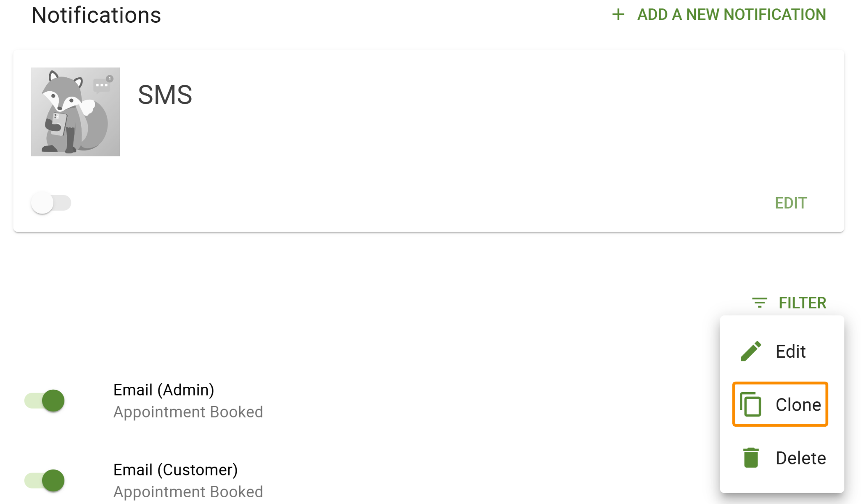
Task: Click the SMS fox illustration
Action: click(75, 112)
